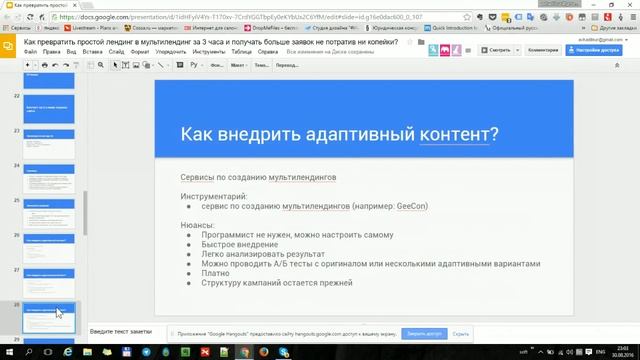640x360 pixels.
Task: Click the Google Slides home logo
Action: (x=8, y=46)
